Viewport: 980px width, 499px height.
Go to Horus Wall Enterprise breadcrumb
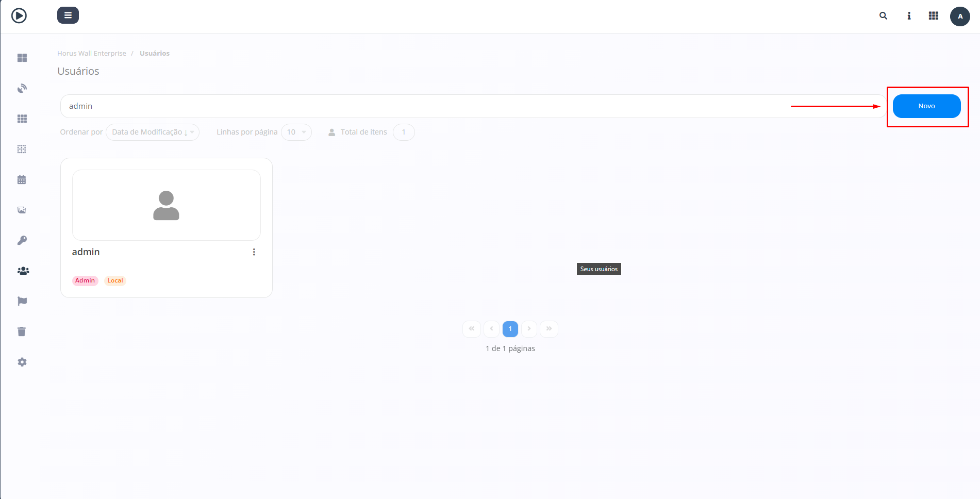[x=92, y=53]
